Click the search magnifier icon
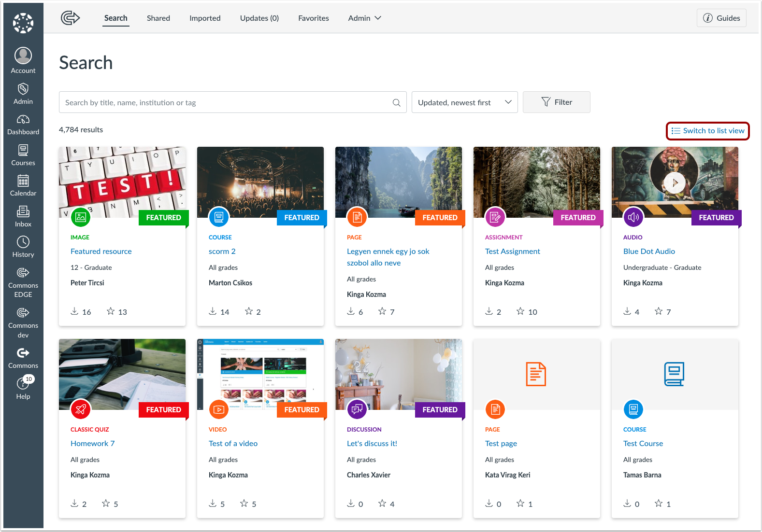The height and width of the screenshot is (532, 762). [x=396, y=102]
